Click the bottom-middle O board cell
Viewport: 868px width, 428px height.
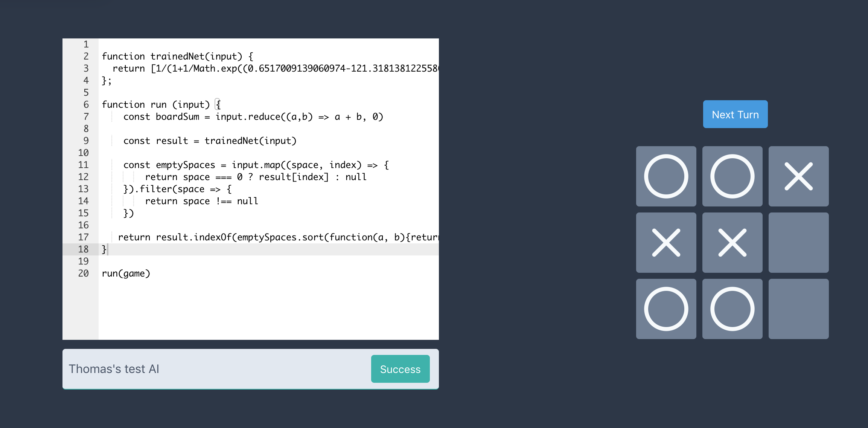tap(732, 309)
